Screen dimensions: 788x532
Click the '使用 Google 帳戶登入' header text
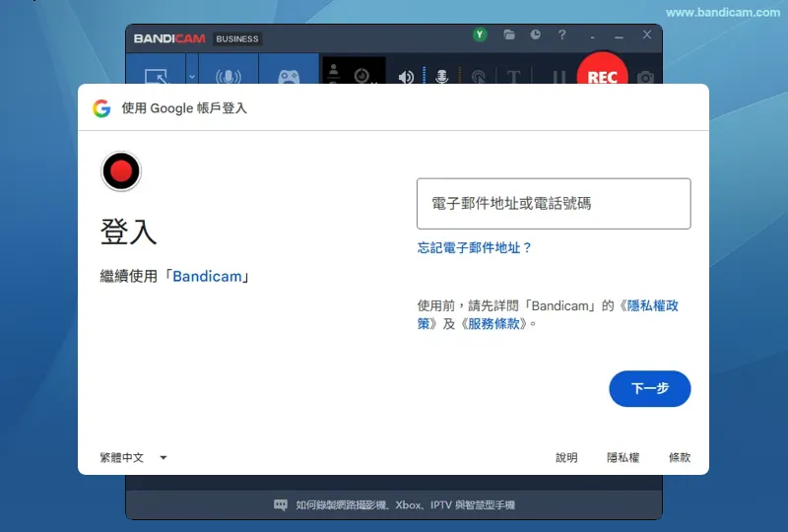click(x=184, y=108)
